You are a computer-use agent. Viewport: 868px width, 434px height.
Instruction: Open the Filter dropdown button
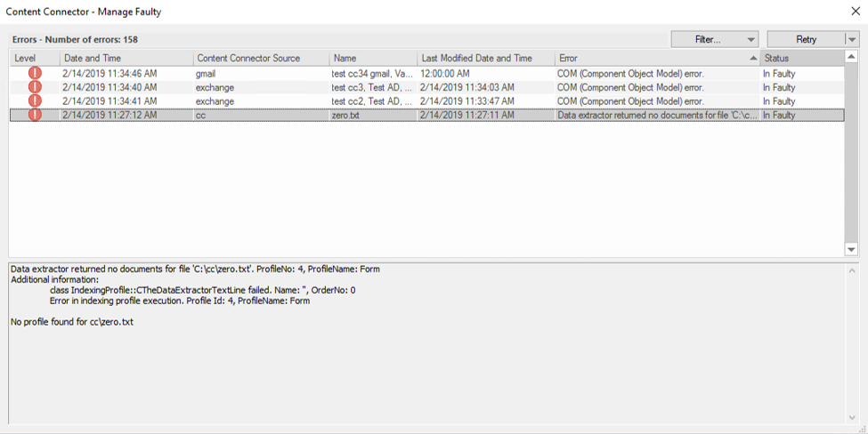(x=715, y=39)
